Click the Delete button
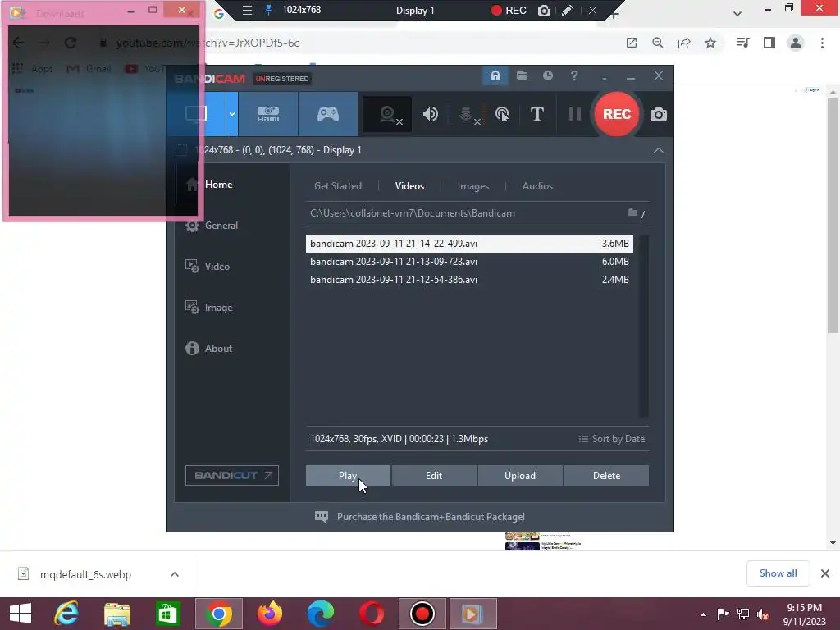 606,475
